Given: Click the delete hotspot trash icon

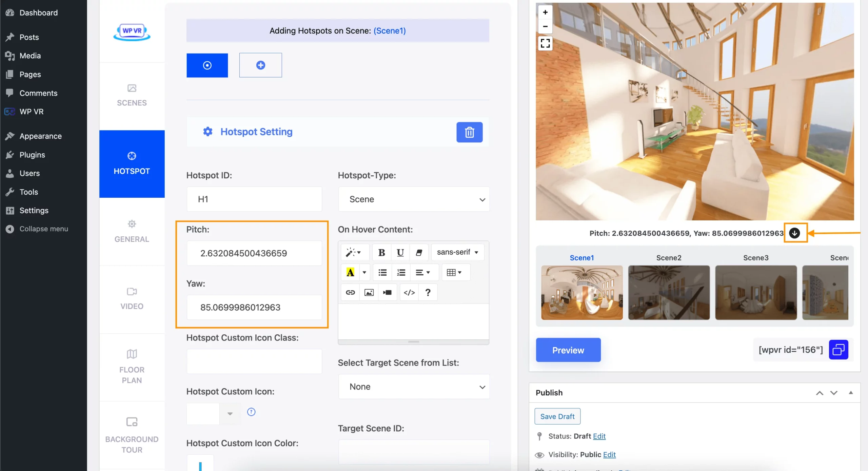Looking at the screenshot, I should click(469, 132).
